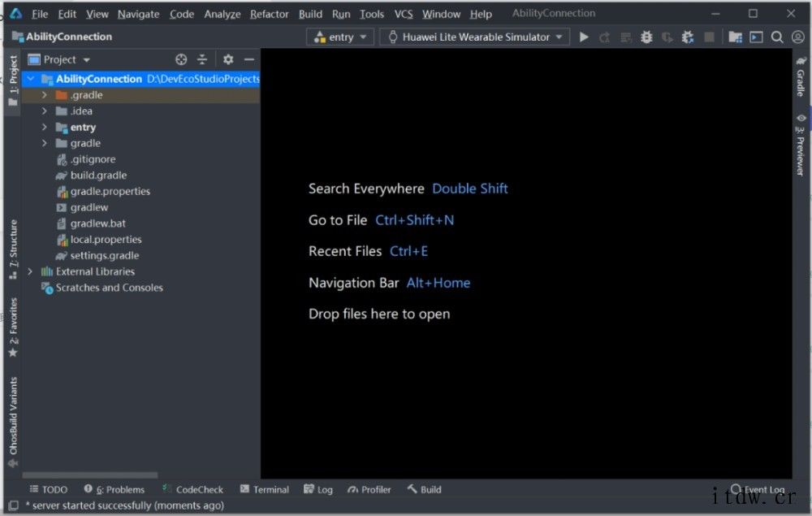The image size is (812, 516).
Task: Click the greyed-out apply changes icon
Action: coord(604,37)
